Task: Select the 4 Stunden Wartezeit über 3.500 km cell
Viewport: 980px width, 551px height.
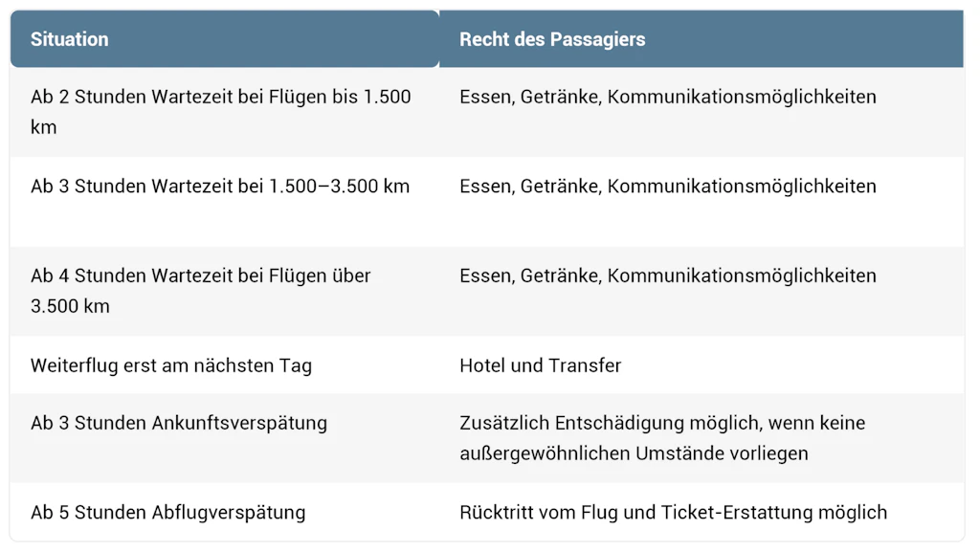Action: (x=225, y=291)
